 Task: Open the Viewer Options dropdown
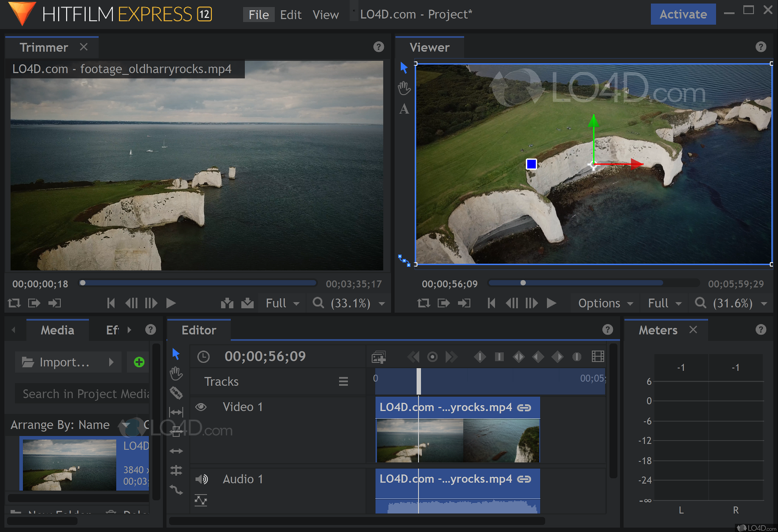click(605, 303)
